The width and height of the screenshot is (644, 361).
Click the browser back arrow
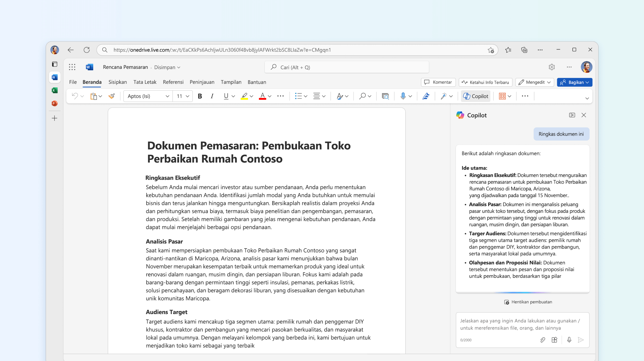click(x=71, y=50)
